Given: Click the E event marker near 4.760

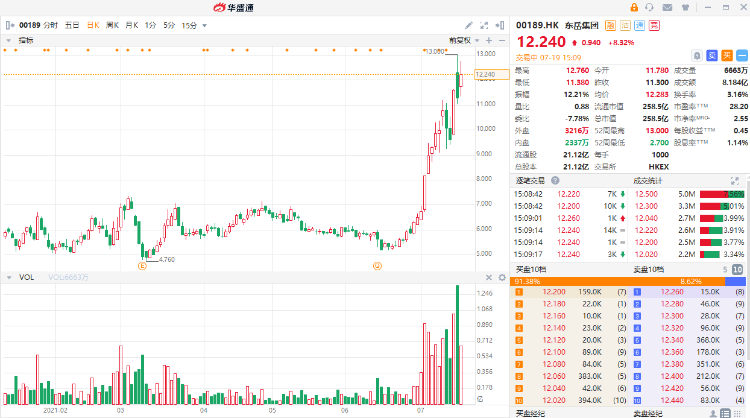Looking at the screenshot, I should click(142, 266).
